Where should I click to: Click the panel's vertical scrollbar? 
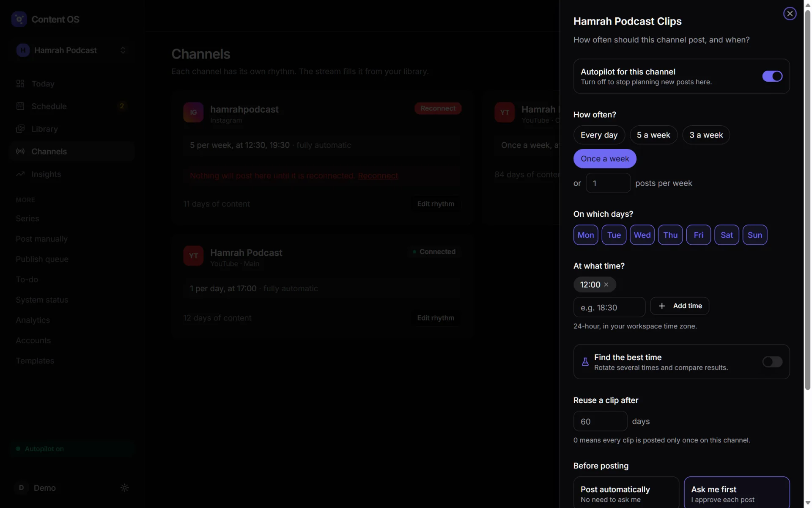pos(807,199)
